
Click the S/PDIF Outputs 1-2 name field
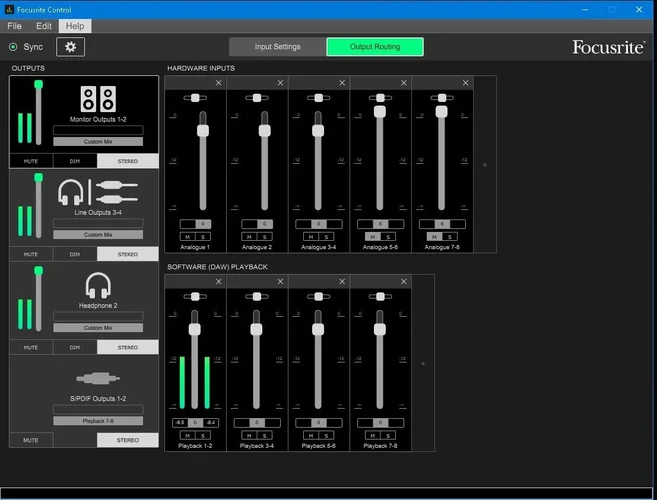coord(98,409)
